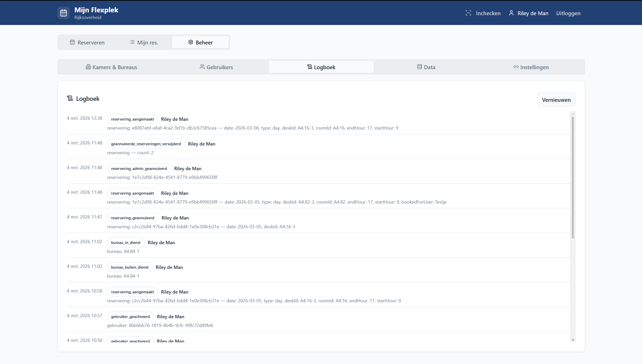Click the user profile icon in header
The width and height of the screenshot is (642, 364).
(511, 13)
